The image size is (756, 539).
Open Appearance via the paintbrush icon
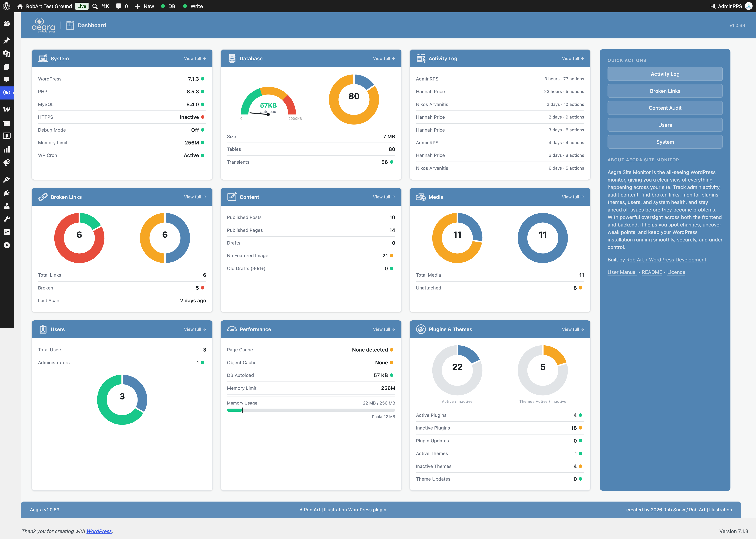click(7, 180)
